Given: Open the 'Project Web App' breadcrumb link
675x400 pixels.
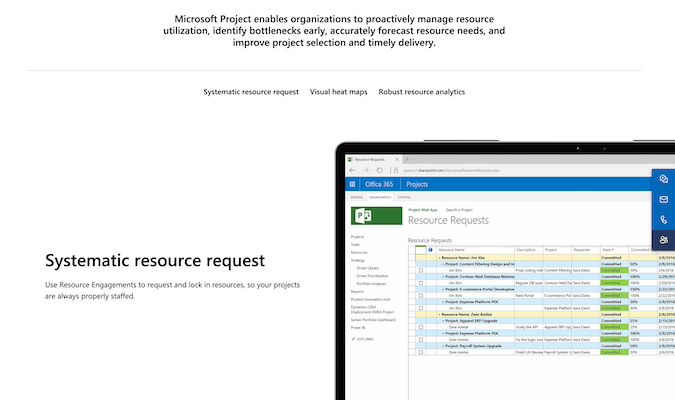Looking at the screenshot, I should 422,210.
